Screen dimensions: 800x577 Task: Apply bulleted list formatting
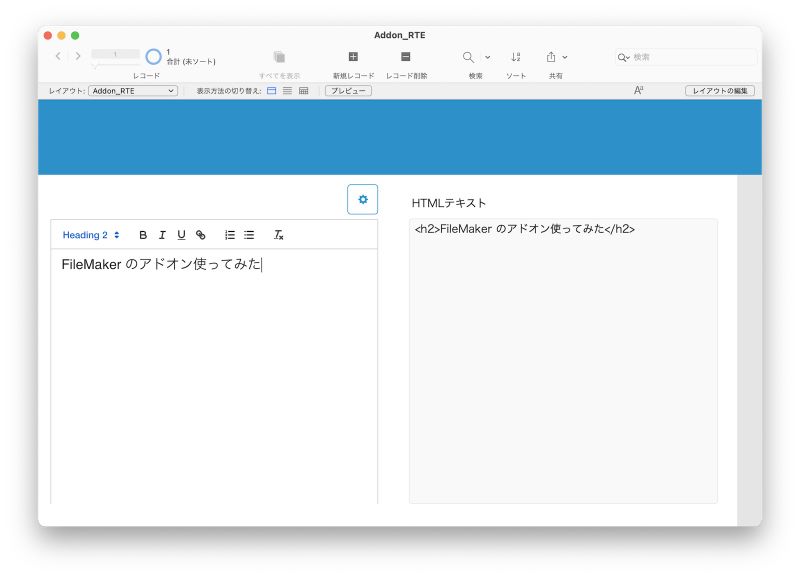click(249, 235)
